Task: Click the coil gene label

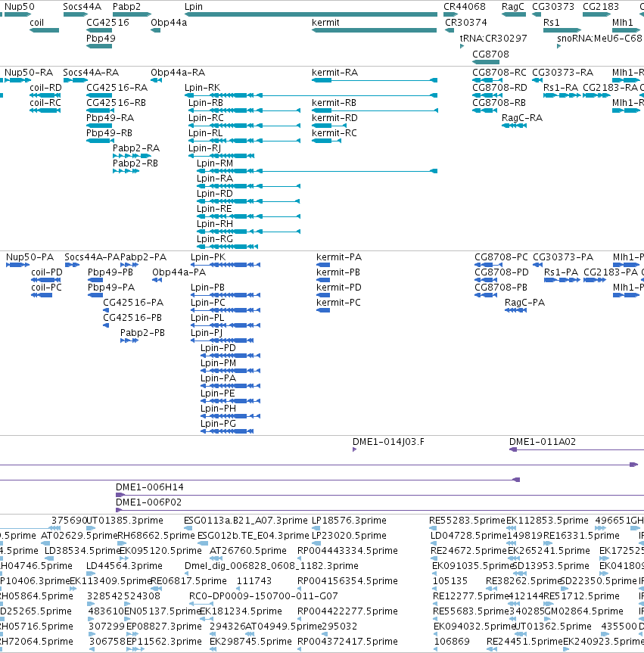Action: point(36,23)
